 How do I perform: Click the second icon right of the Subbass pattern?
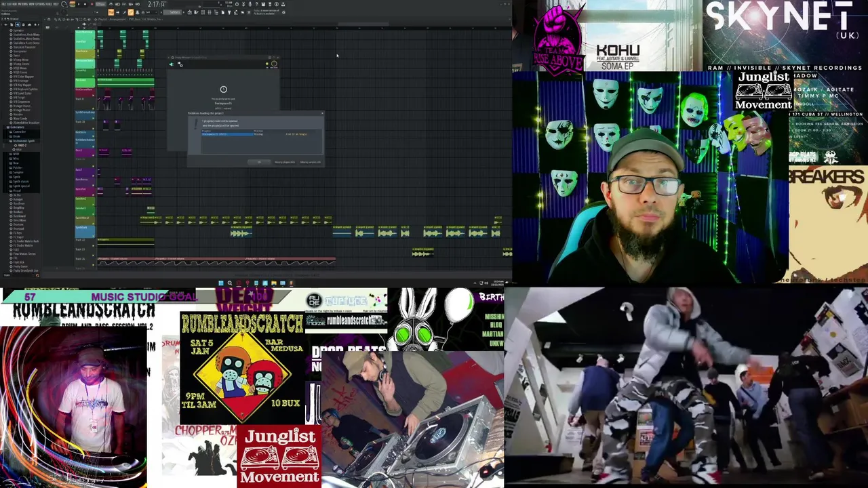point(196,12)
